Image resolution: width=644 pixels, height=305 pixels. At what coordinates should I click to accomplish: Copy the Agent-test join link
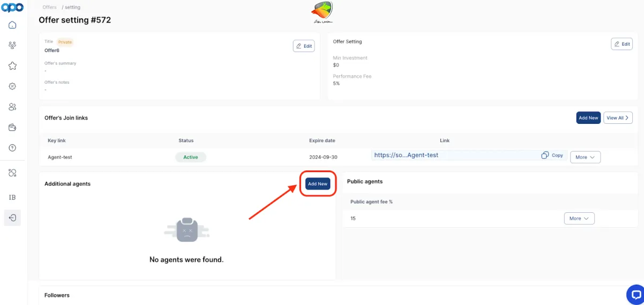[552, 155]
